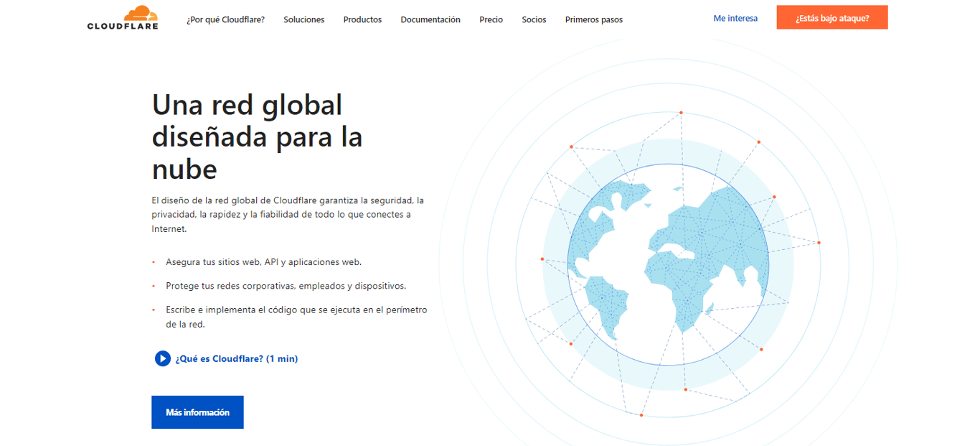The height and width of the screenshot is (446, 980).
Task: Click the play icon next to '¿Qué es Cloudflare?'
Action: 162,358
